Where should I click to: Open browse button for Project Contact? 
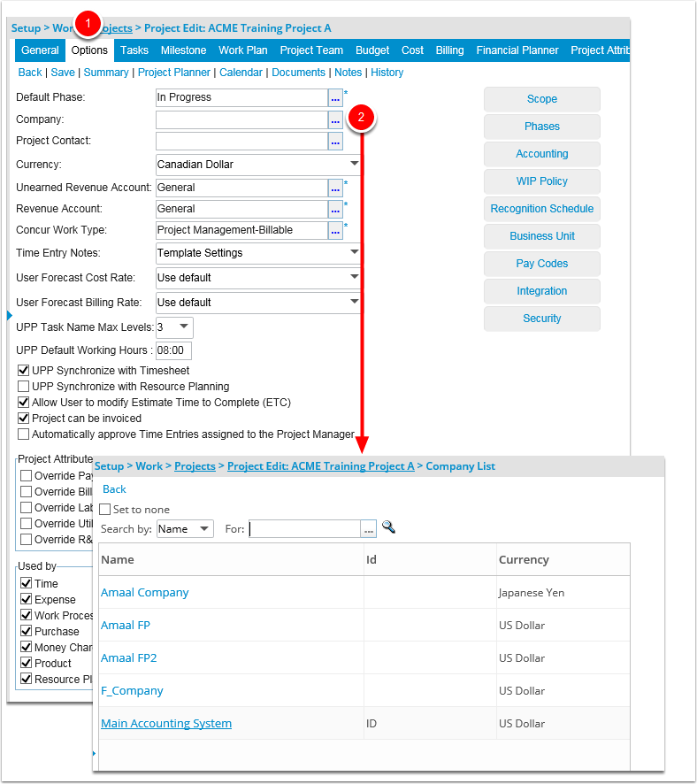click(x=335, y=142)
